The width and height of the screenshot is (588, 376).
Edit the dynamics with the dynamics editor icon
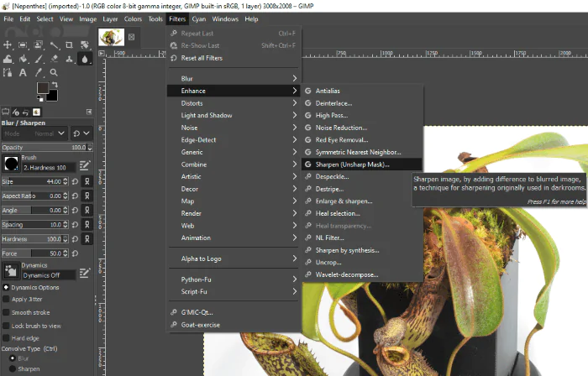pyautogui.click(x=85, y=273)
